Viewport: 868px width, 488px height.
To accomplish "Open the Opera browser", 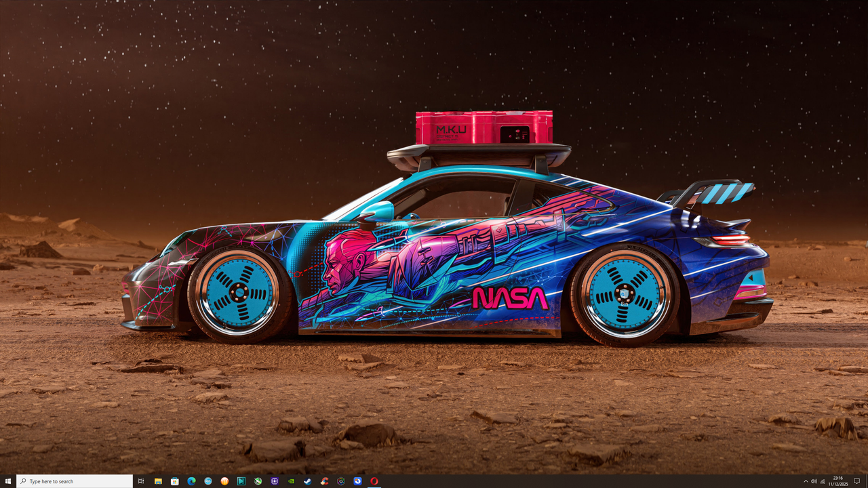I will coord(373,481).
